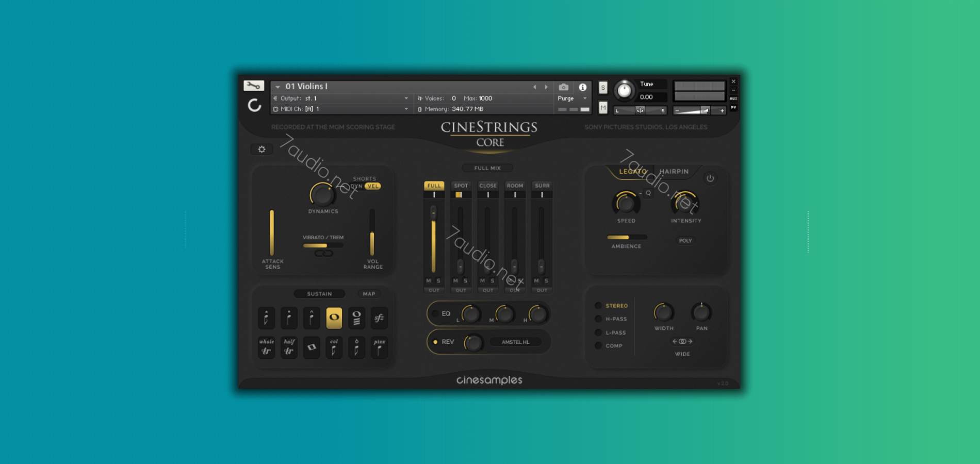Image resolution: width=980 pixels, height=464 pixels.
Task: Click the volume plus button
Action: pyautogui.click(x=722, y=110)
